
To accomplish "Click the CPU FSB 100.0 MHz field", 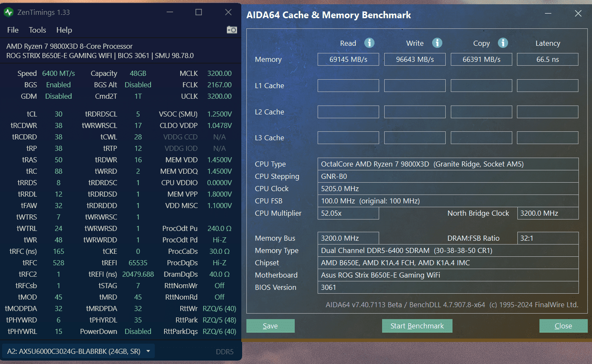I will click(448, 201).
